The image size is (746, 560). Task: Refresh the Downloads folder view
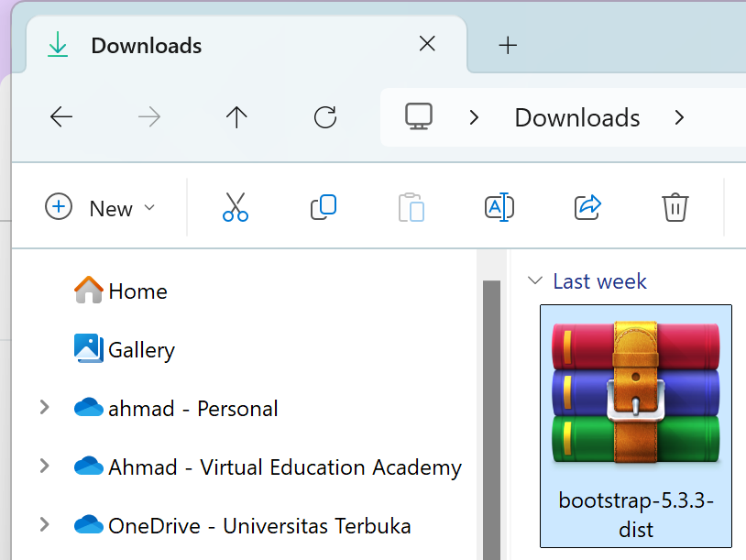tap(325, 117)
